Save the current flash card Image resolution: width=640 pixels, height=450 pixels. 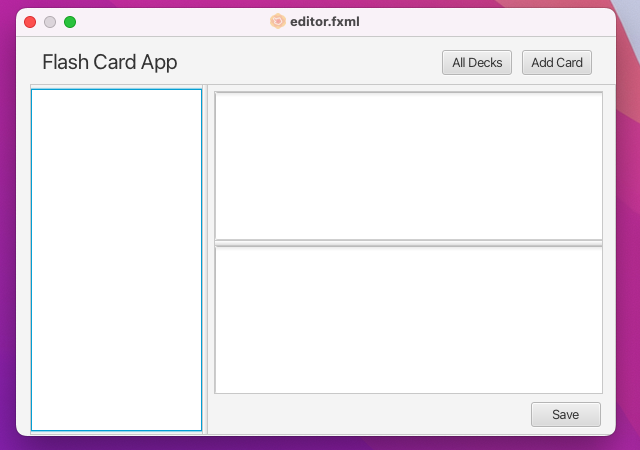(566, 414)
